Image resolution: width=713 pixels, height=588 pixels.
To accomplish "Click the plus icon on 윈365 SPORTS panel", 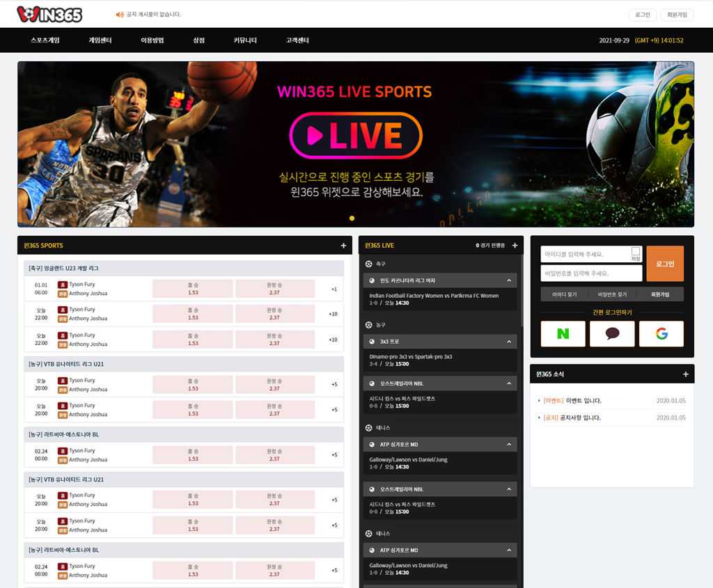I will (343, 246).
